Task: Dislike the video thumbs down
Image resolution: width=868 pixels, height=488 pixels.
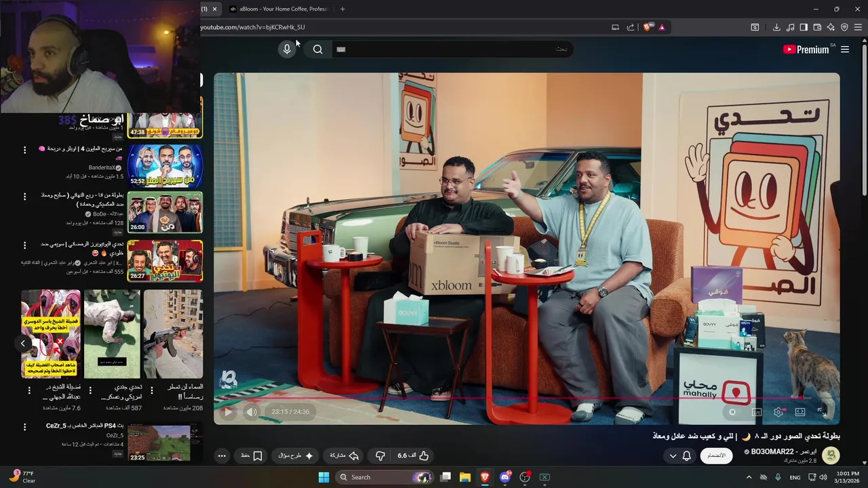Action: point(380,455)
